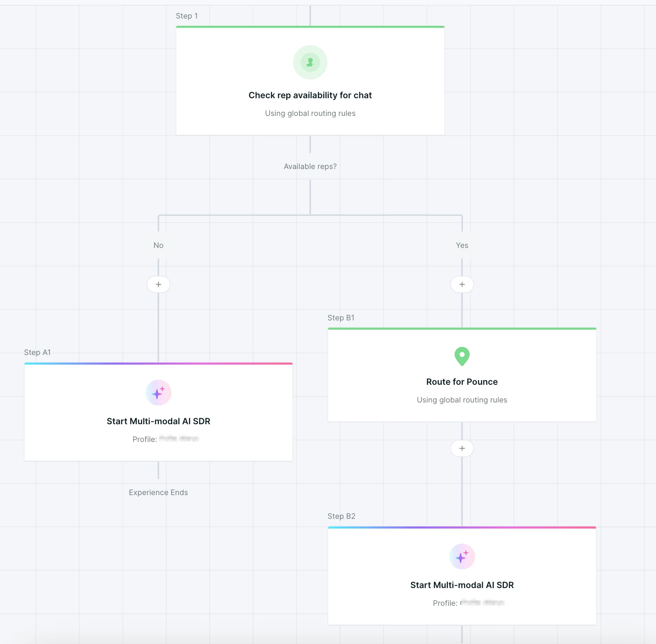Click the Step A1 label

37,353
